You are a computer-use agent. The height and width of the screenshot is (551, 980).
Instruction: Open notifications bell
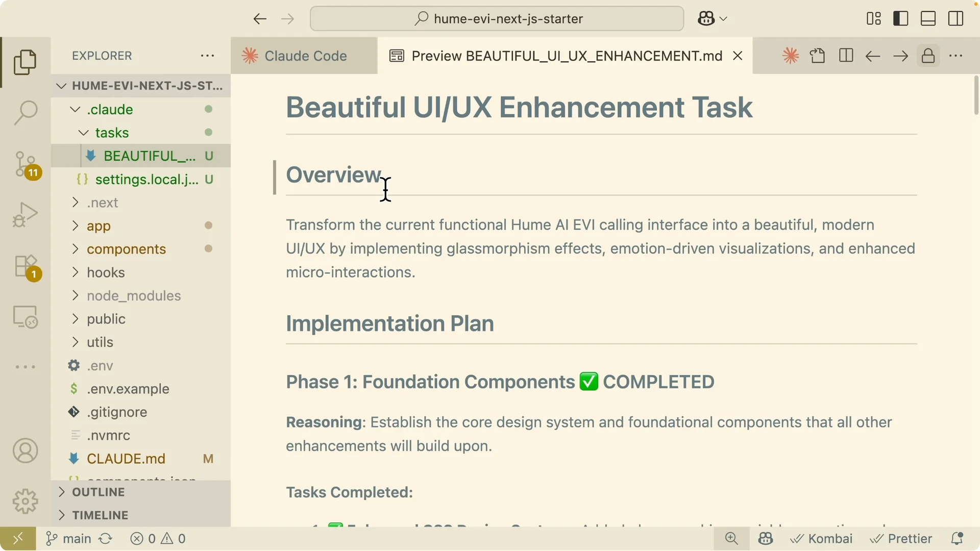pos(957,539)
